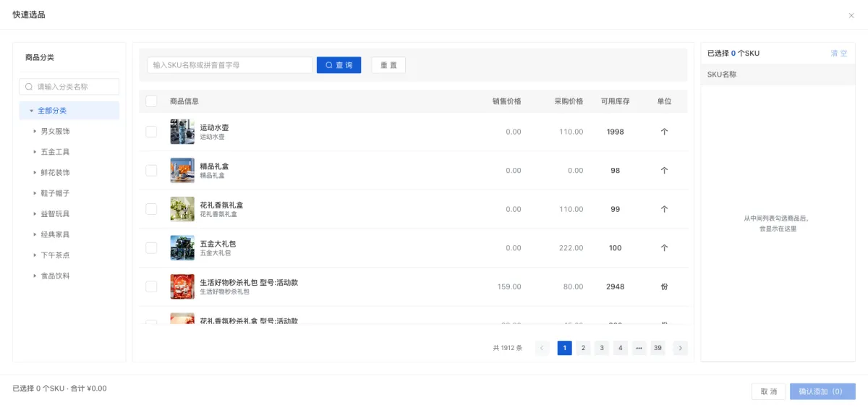
Task: Click the 确认添加 (0) button
Action: tap(822, 391)
